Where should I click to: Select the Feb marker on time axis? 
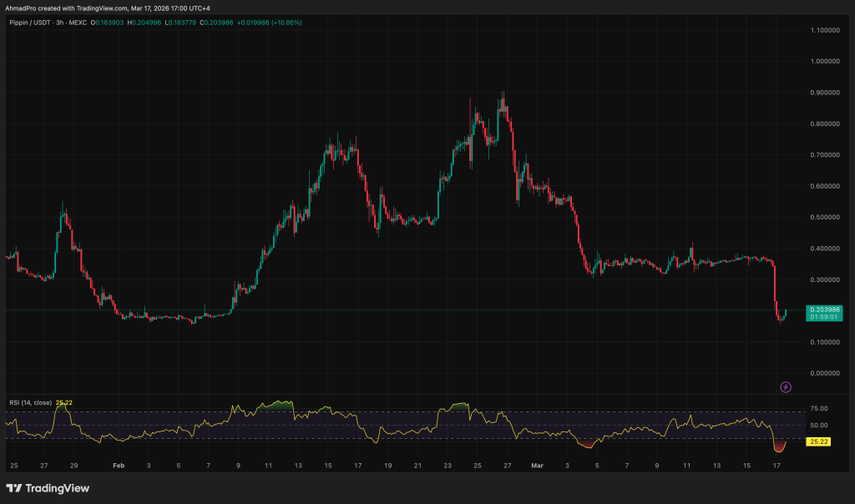tap(119, 464)
